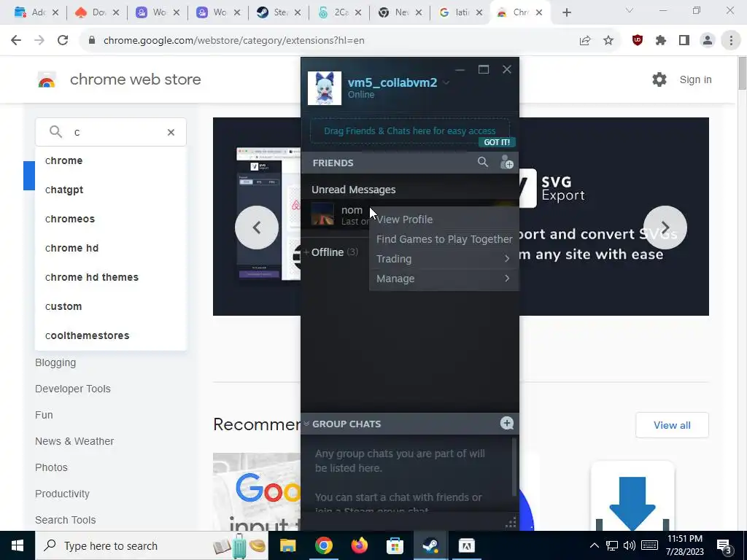Open Chrome three-dot menu

731,41
